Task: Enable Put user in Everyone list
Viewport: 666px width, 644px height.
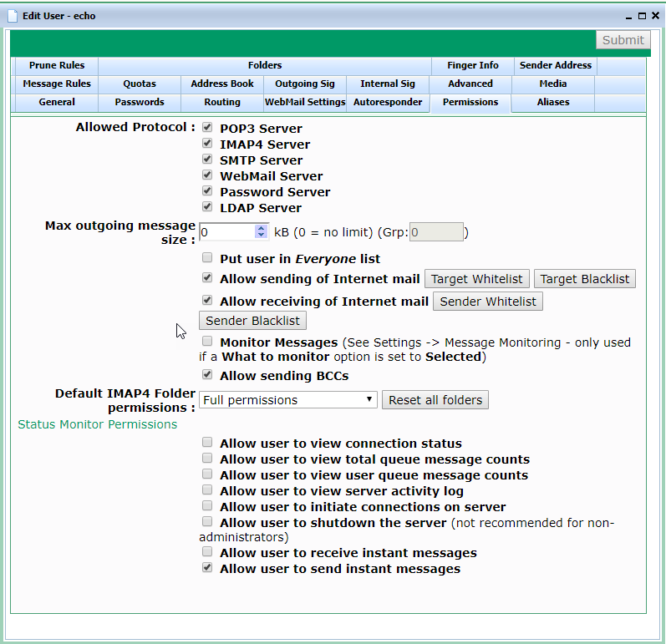Action: pos(207,257)
